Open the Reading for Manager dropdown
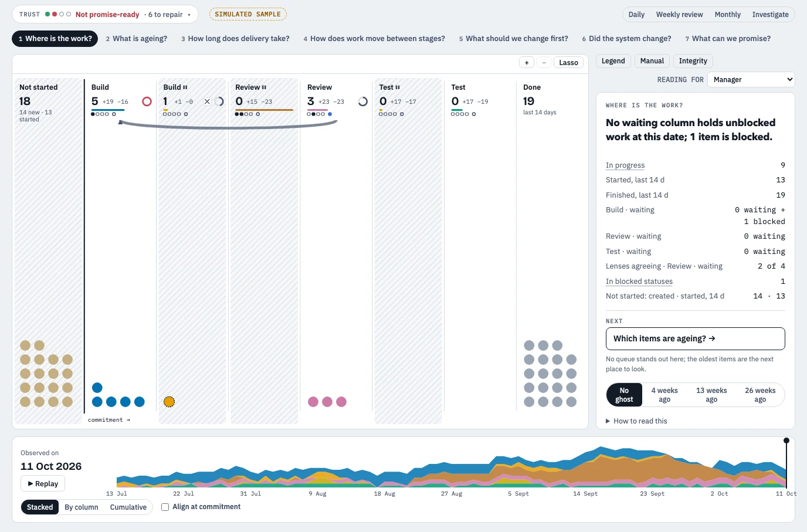Image resolution: width=807 pixels, height=532 pixels. coord(751,80)
